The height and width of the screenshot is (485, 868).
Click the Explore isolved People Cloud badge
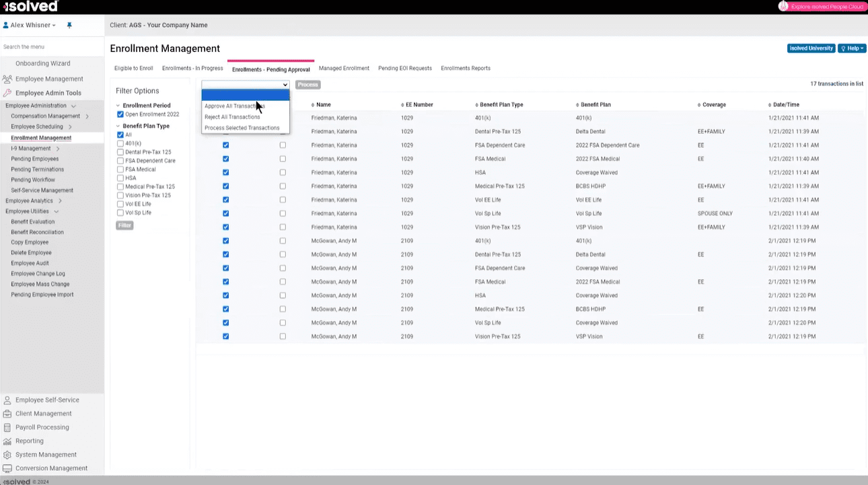(x=822, y=6)
